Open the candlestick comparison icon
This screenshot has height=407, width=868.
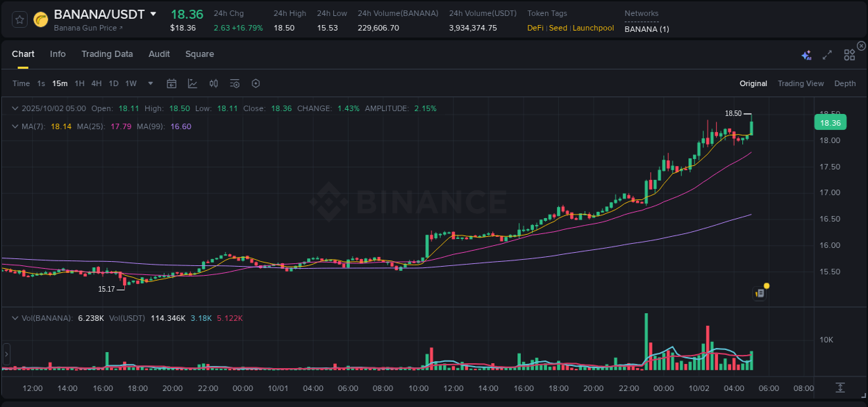point(213,83)
